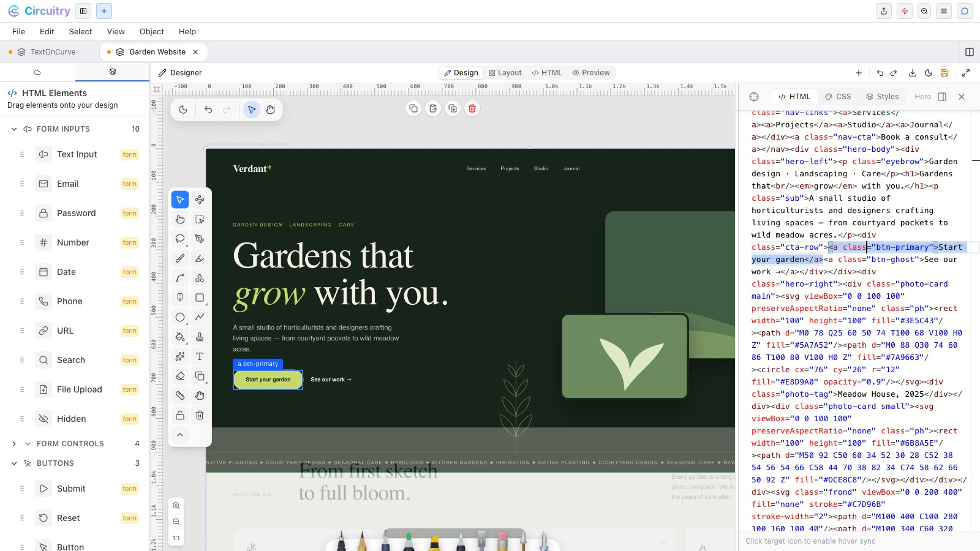Click the copy icon above the canvas
980x551 pixels.
pos(413,108)
